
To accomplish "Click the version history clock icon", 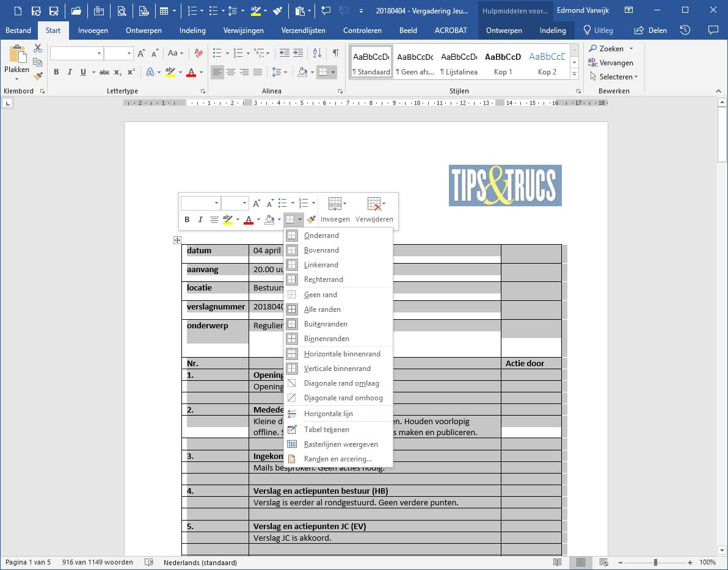I will [685, 30].
